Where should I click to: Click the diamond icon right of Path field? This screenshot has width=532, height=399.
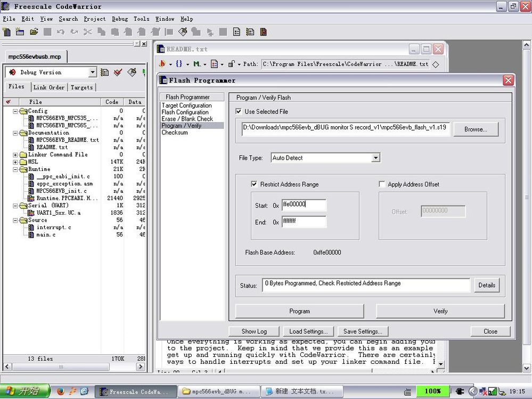[x=436, y=64]
